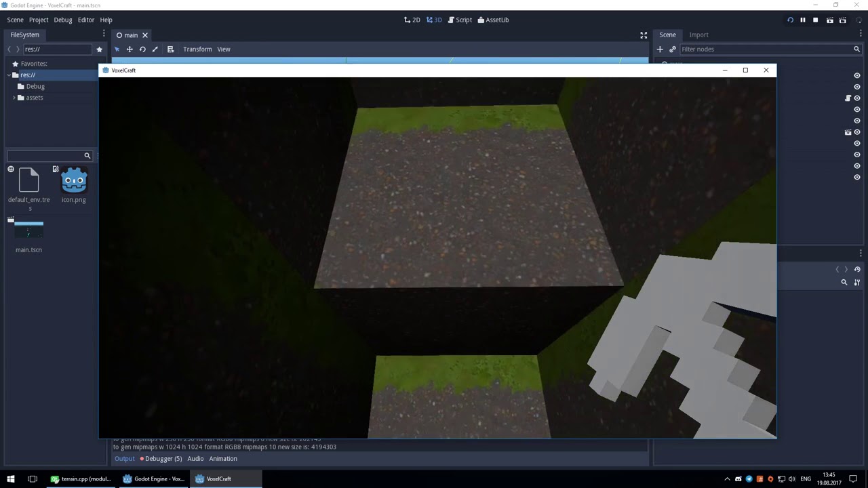This screenshot has height=488, width=868.
Task: Go to next object in Inspector
Action: click(846, 269)
